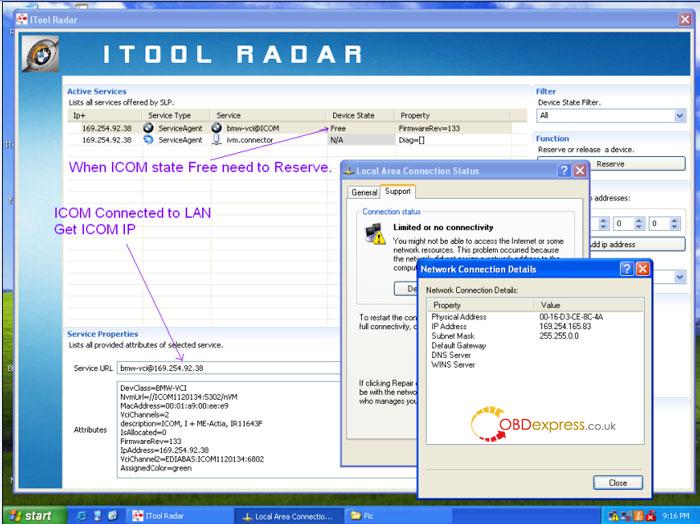
Task: Click the Property header in Network Connection Details
Action: tap(481, 305)
